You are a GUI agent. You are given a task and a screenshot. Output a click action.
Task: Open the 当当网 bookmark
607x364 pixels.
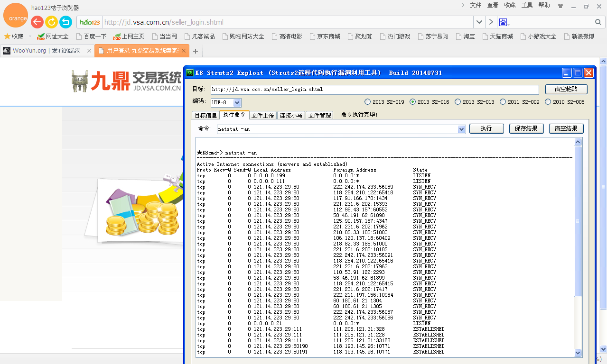click(x=164, y=36)
